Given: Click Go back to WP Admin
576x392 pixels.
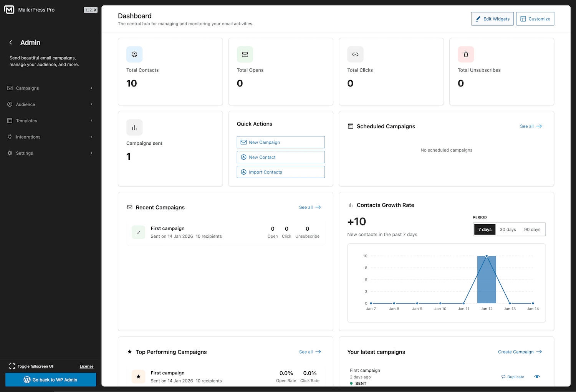Looking at the screenshot, I should 51,380.
